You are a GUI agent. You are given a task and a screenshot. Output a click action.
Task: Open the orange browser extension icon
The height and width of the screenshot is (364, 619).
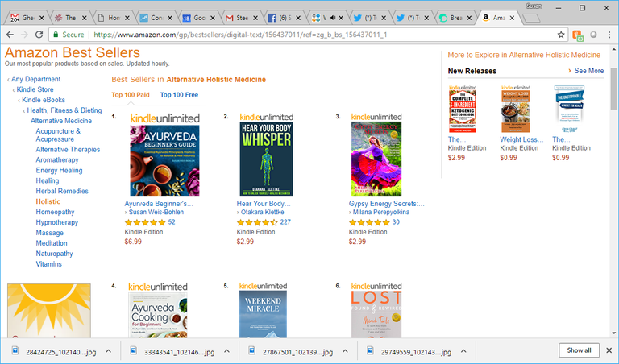578,35
